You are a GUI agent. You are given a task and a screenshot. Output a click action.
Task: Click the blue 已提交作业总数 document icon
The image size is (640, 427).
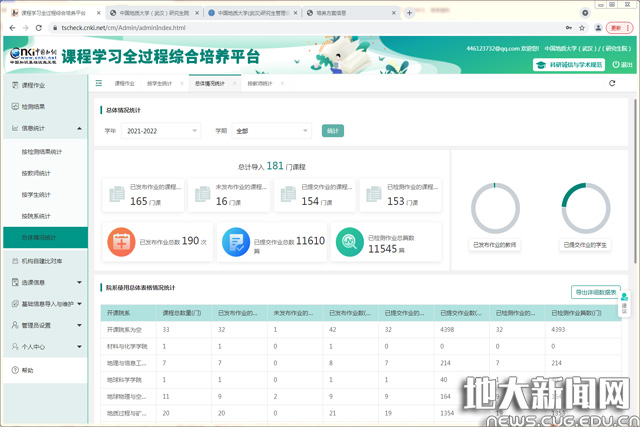click(x=236, y=241)
